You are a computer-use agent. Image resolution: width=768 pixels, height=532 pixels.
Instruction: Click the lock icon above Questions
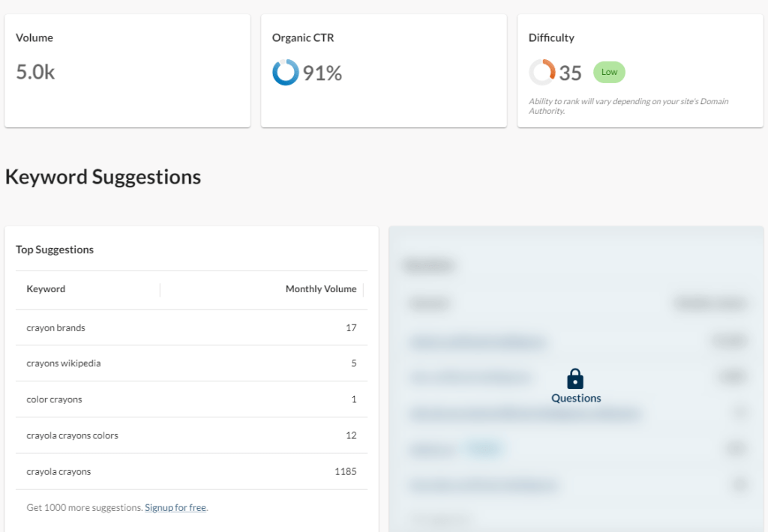coord(575,378)
